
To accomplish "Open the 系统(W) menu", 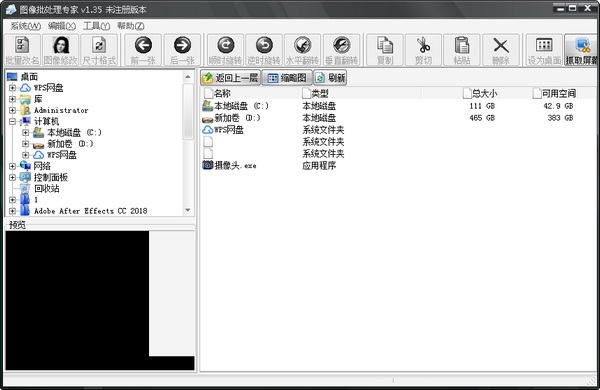I will coord(25,26).
